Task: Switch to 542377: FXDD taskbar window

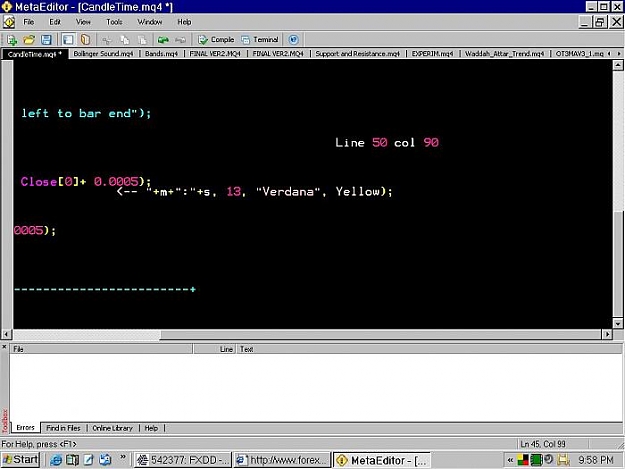Action: (183, 460)
